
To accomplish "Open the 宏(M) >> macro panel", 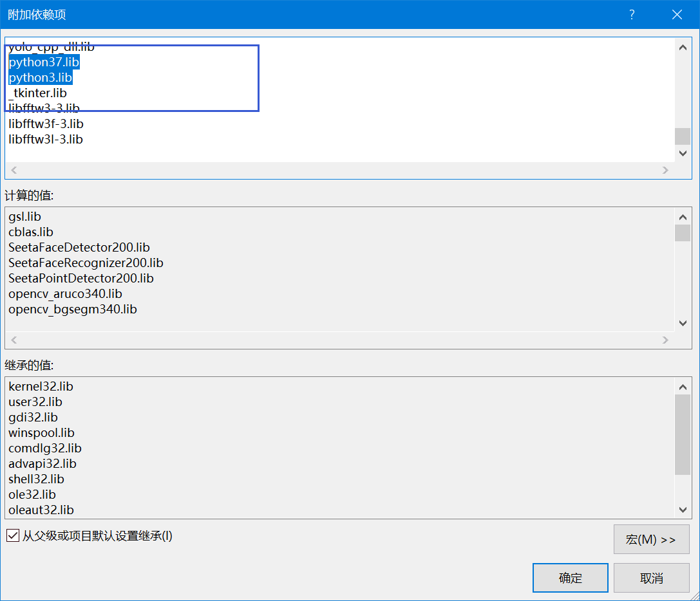I will point(651,539).
